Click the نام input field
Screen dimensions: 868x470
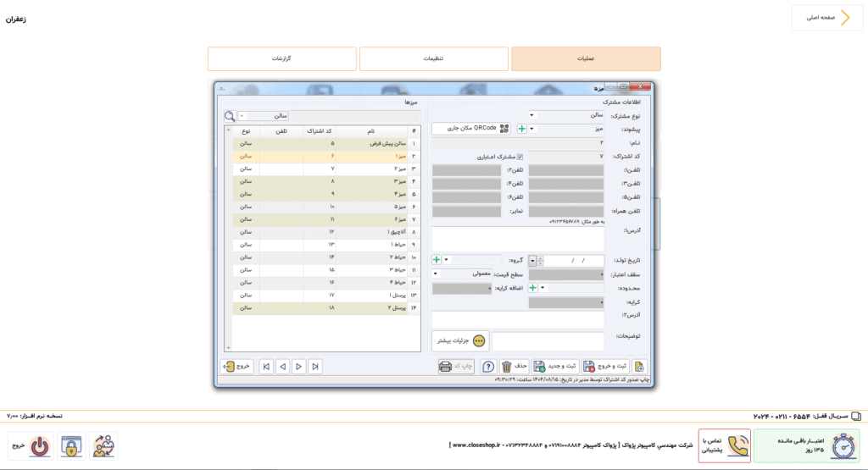tap(518, 143)
